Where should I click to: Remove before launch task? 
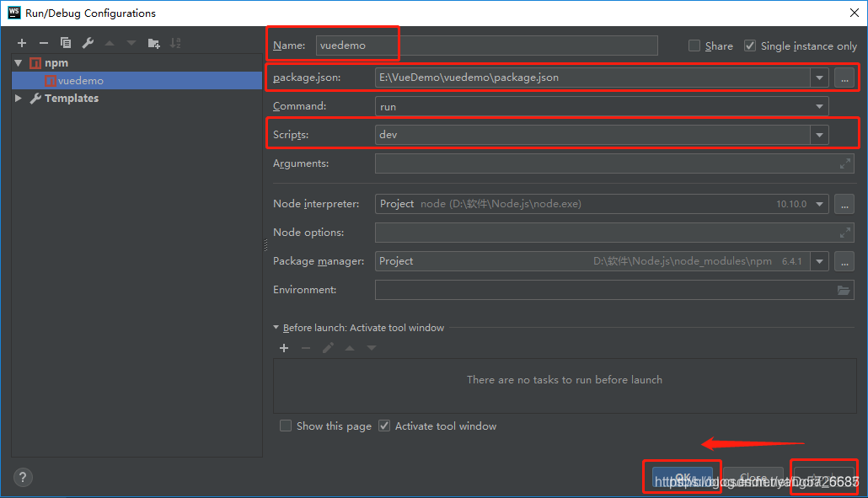coord(306,348)
